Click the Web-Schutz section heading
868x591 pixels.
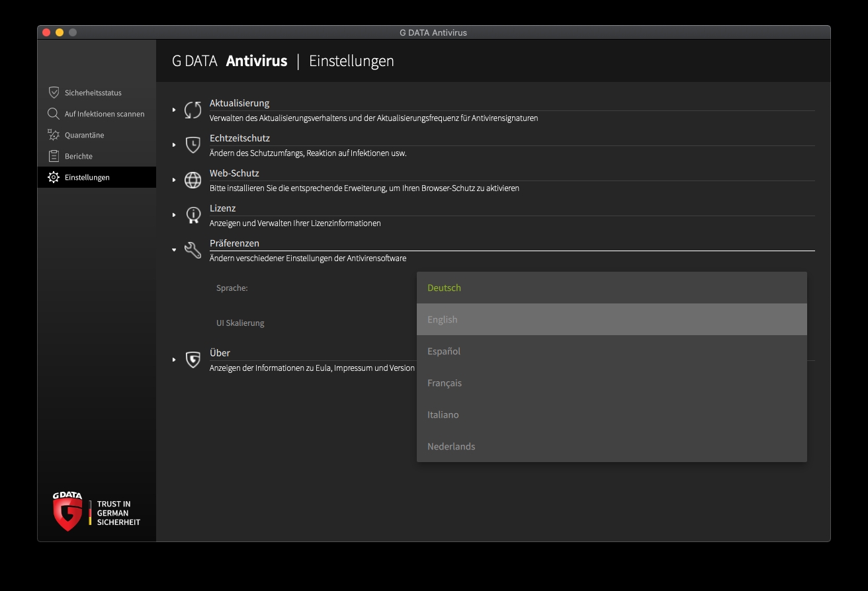tap(234, 173)
